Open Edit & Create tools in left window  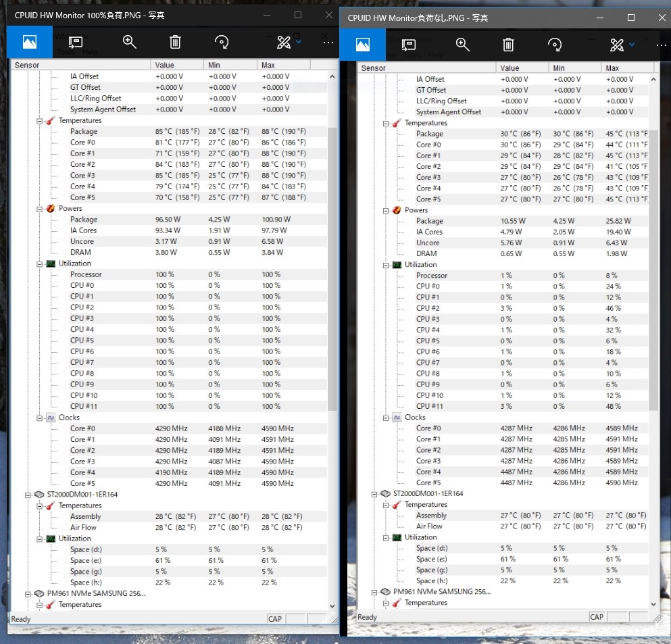click(284, 42)
